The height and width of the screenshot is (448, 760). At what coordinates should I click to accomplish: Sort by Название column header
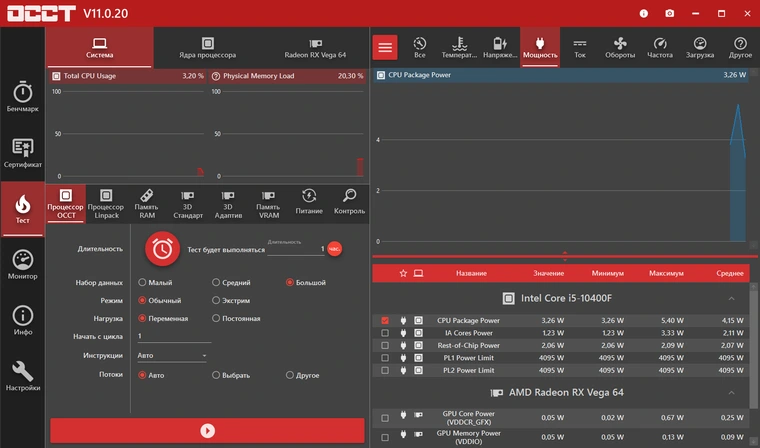tap(471, 273)
